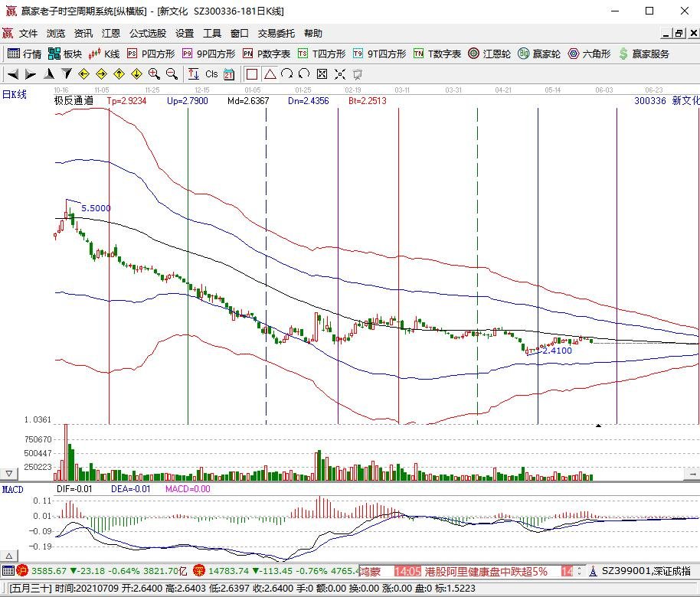This screenshot has height=597, width=700.
Task: Open 赢家服务 service
Action: point(644,54)
